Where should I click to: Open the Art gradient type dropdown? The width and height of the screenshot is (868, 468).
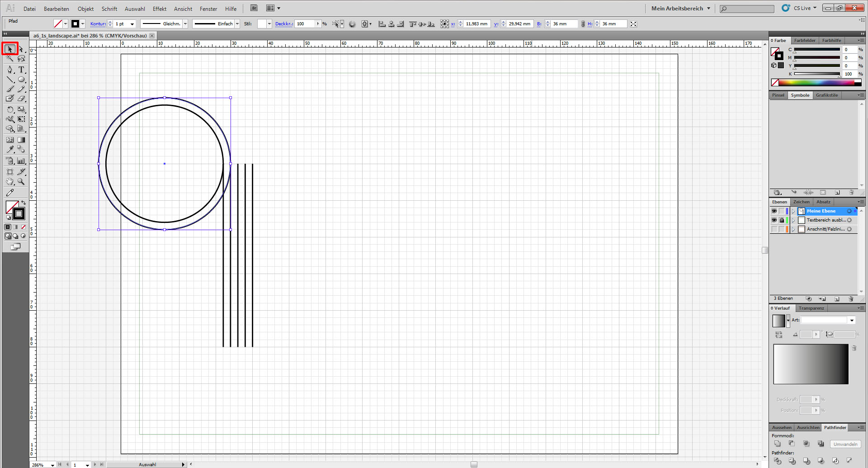[852, 320]
